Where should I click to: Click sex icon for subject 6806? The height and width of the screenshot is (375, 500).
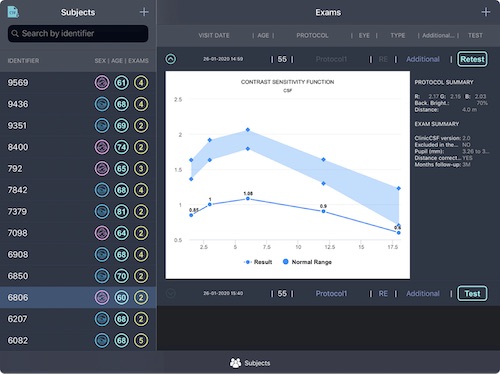pos(102,297)
